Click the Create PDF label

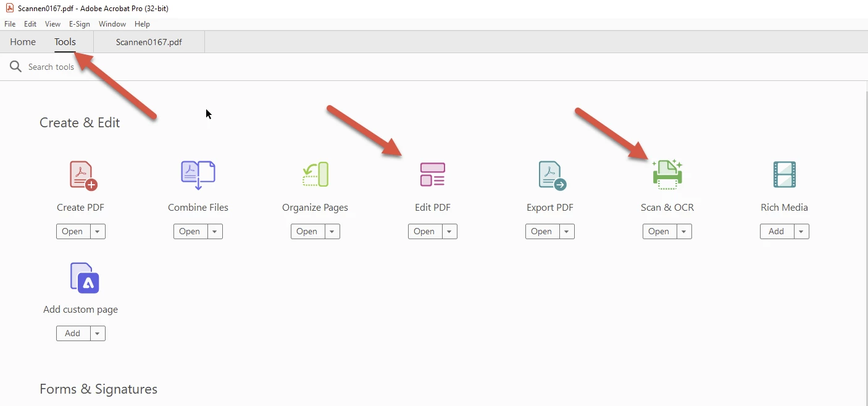pos(80,208)
